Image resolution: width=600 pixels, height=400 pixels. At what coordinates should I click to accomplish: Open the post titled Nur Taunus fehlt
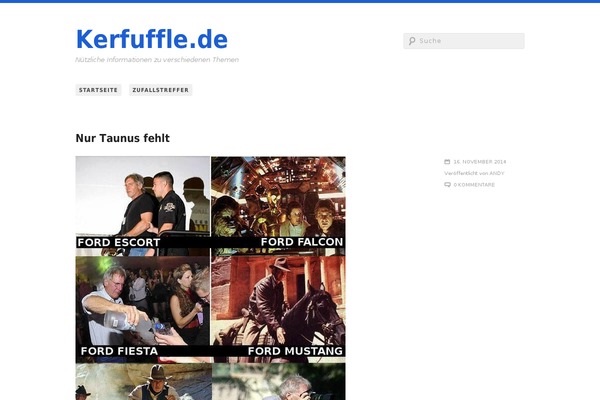point(122,138)
